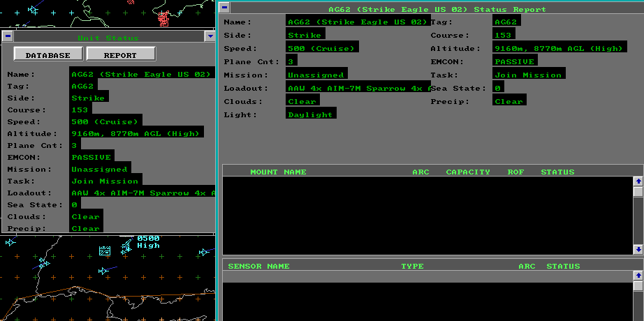Screen dimensions: 644x321
Task: Select the aircraft group below the missile icon
Action: pos(125,251)
